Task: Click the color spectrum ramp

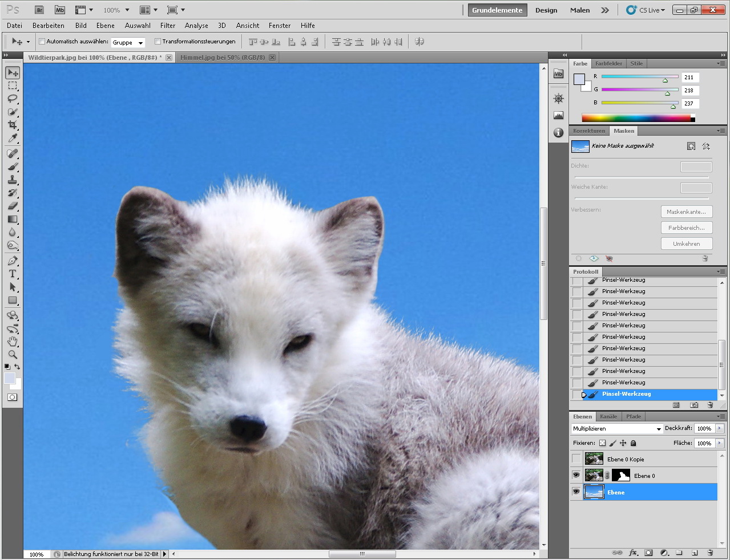Action: point(636,118)
